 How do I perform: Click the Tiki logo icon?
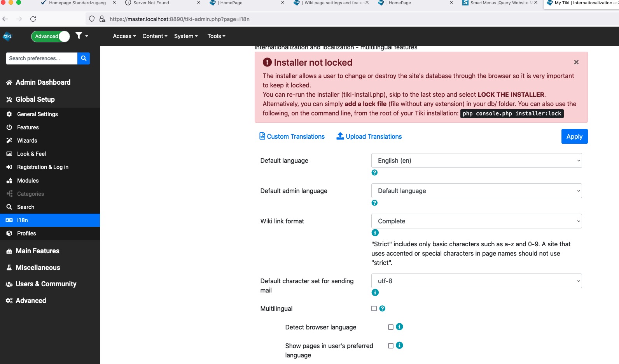[7, 36]
